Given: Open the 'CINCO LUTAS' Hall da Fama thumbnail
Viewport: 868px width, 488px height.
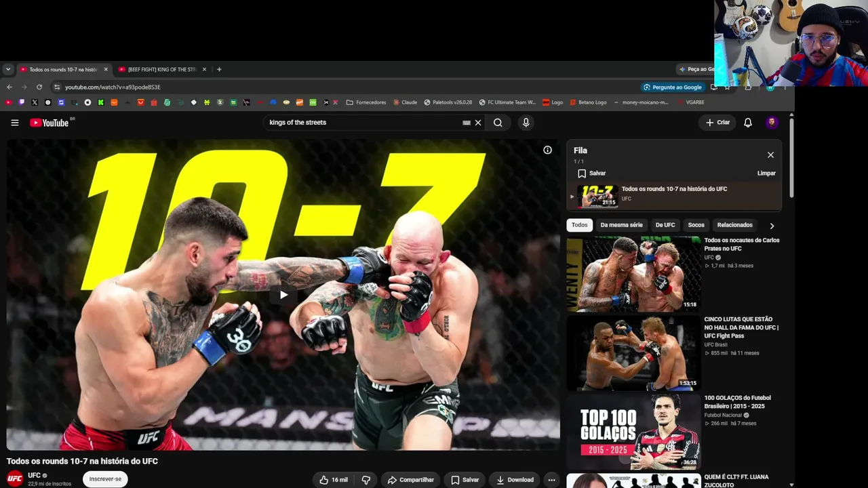Looking at the screenshot, I should click(633, 353).
